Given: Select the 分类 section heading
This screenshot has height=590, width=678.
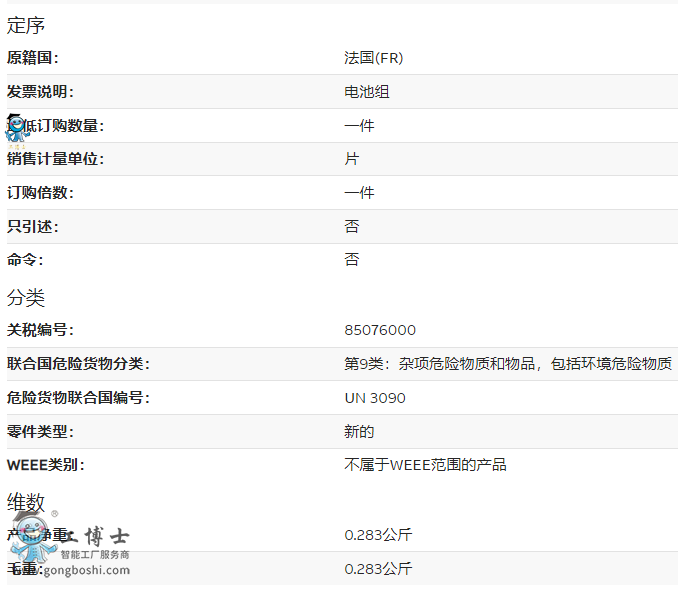Looking at the screenshot, I should click(26, 298).
